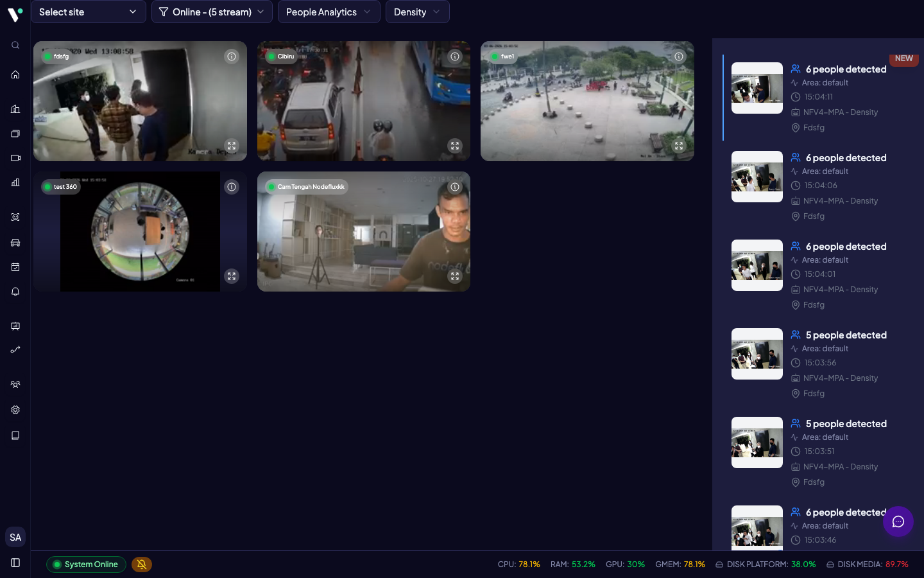
Task: Click the GPU 30% status readout
Action: coord(625,565)
